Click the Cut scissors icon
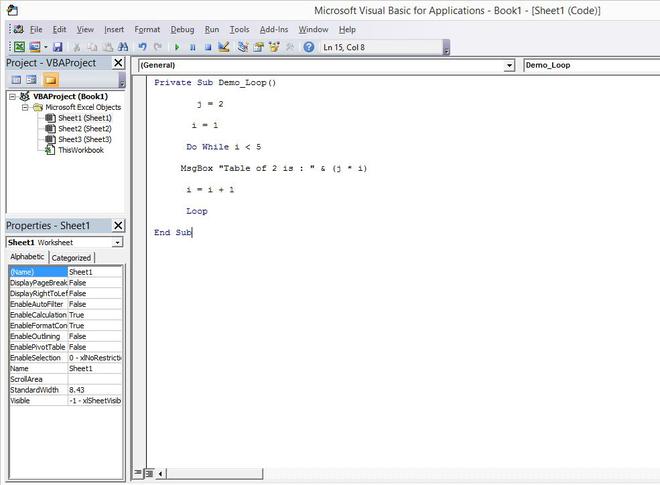 [77, 47]
